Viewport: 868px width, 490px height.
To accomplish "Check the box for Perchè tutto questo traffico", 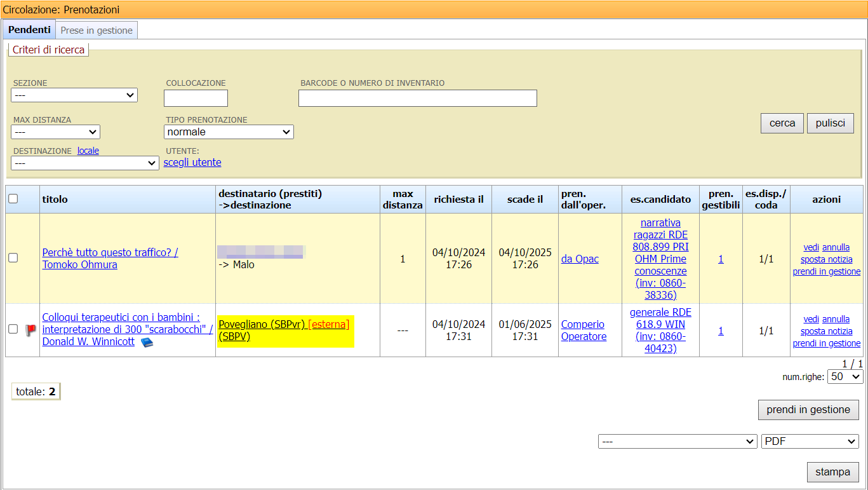I will tap(13, 258).
